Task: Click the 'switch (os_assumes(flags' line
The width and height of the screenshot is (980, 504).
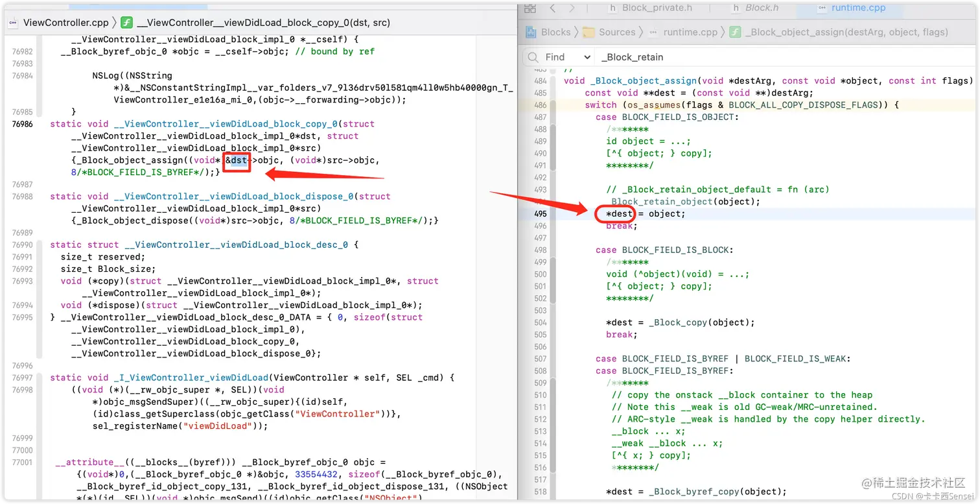Action: click(741, 105)
